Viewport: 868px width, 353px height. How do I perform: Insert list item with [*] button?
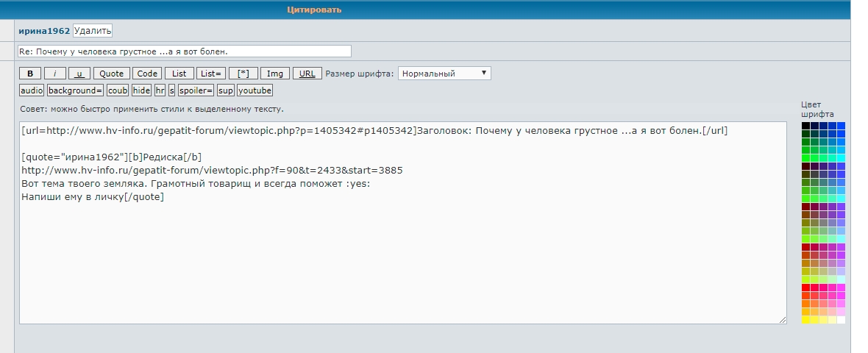click(243, 74)
